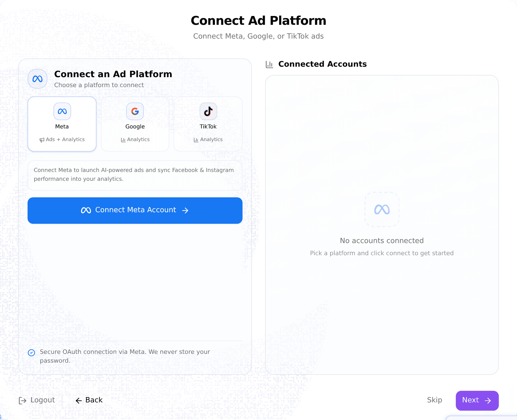
Task: Click the right arrow icon in Next button
Action: pos(488,400)
